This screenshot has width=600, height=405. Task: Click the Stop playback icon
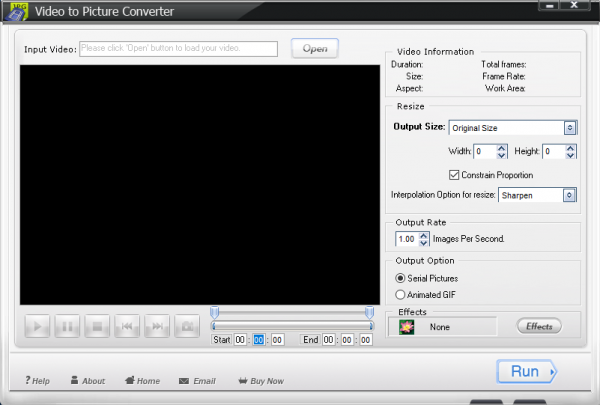(x=98, y=326)
